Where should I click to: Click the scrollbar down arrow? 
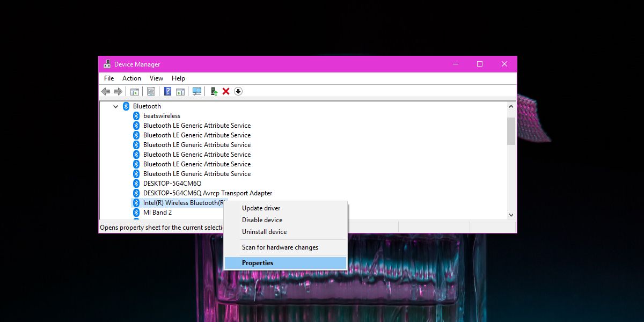[x=511, y=215]
